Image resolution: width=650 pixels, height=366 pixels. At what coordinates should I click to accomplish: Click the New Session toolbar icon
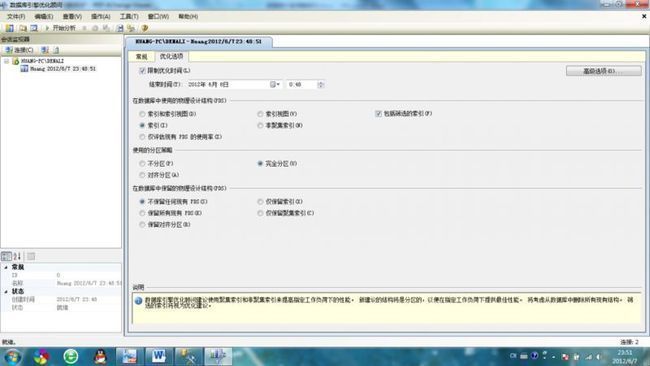point(9,28)
